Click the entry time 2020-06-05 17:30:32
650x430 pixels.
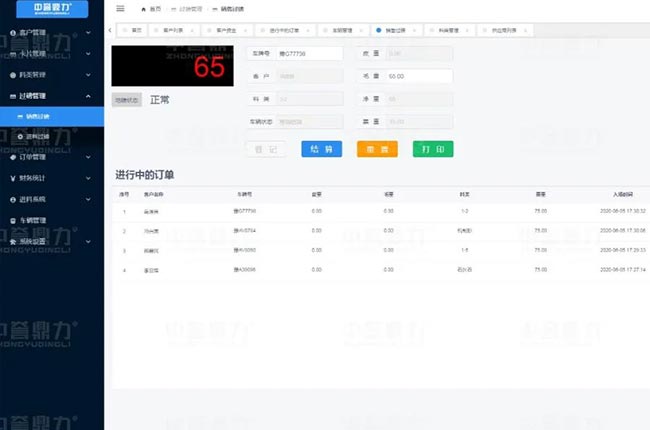click(x=623, y=211)
